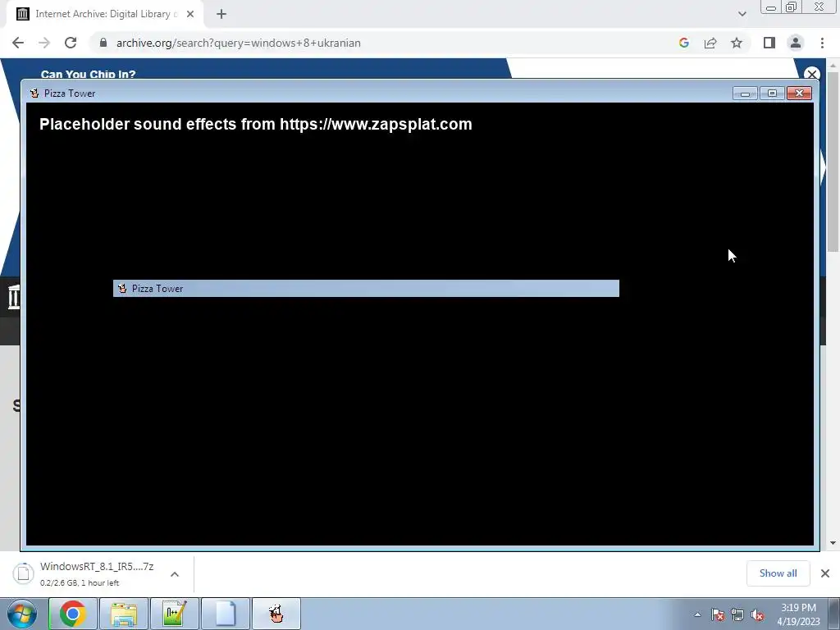This screenshot has height=630, width=840.
Task: Close the Pizza Tower window
Action: (799, 94)
